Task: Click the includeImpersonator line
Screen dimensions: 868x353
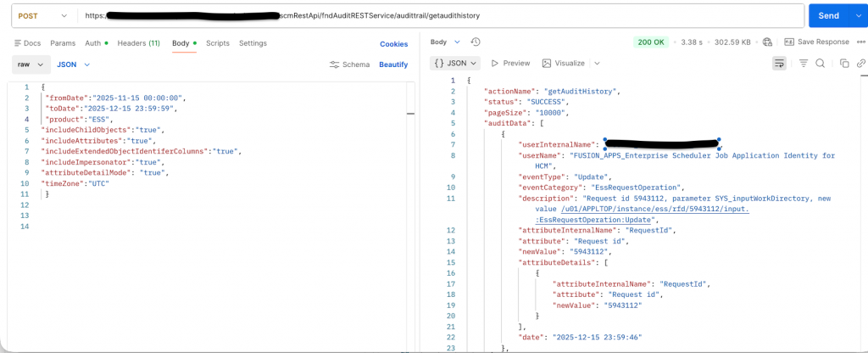Action: point(103,162)
